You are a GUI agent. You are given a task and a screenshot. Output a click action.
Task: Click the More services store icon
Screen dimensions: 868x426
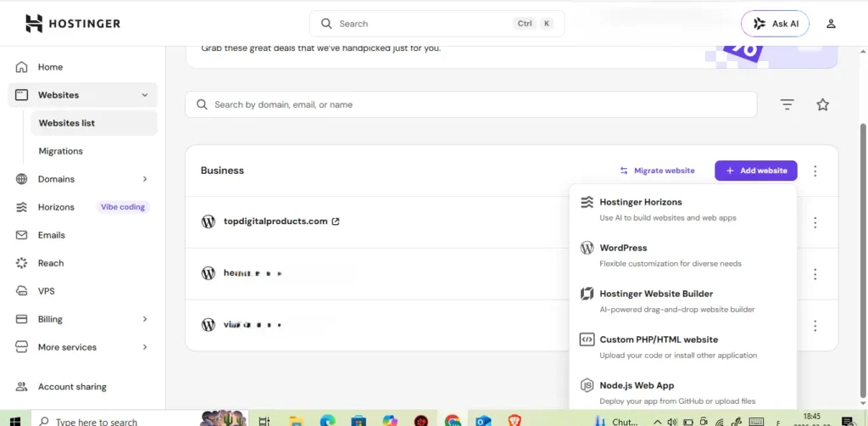21,347
